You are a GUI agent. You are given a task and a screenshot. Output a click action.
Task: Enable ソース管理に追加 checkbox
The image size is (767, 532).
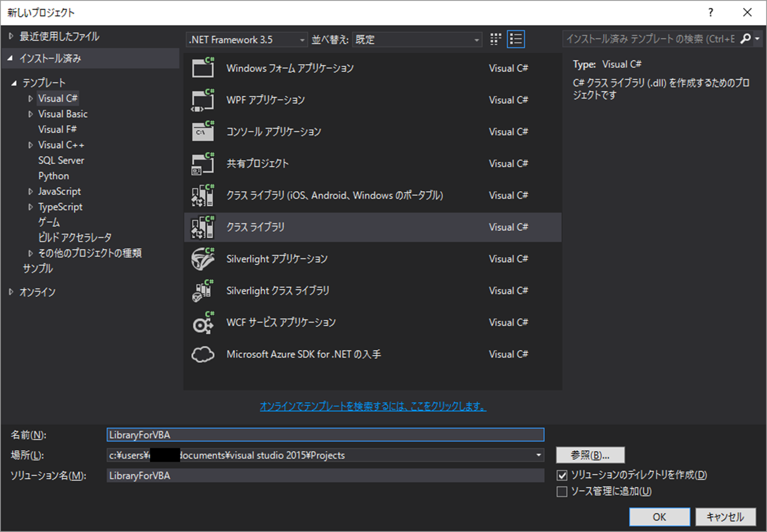[x=562, y=491]
